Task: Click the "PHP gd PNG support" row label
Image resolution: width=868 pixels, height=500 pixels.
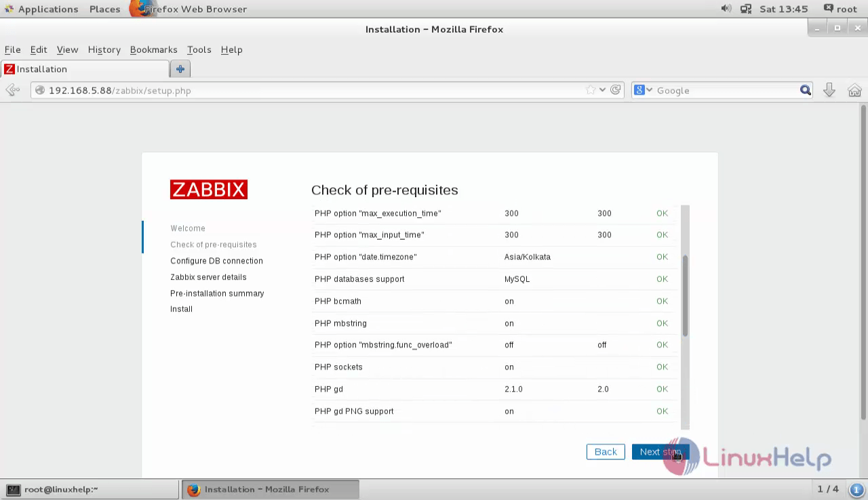Action: (354, 411)
